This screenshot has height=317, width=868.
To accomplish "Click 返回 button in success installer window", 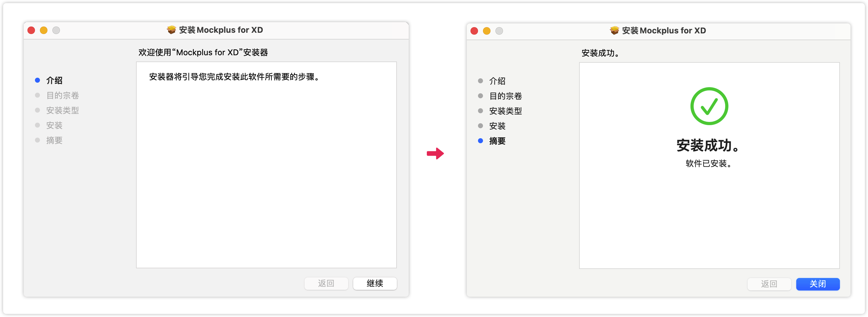I will tap(769, 284).
